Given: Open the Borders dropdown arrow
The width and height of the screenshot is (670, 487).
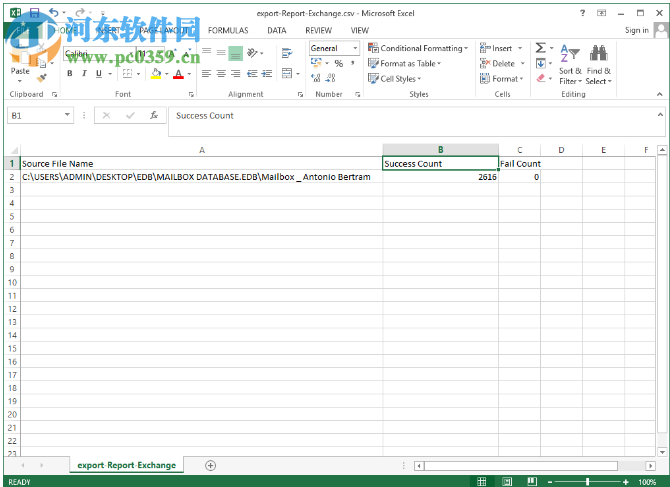Looking at the screenshot, I should click(x=138, y=74).
